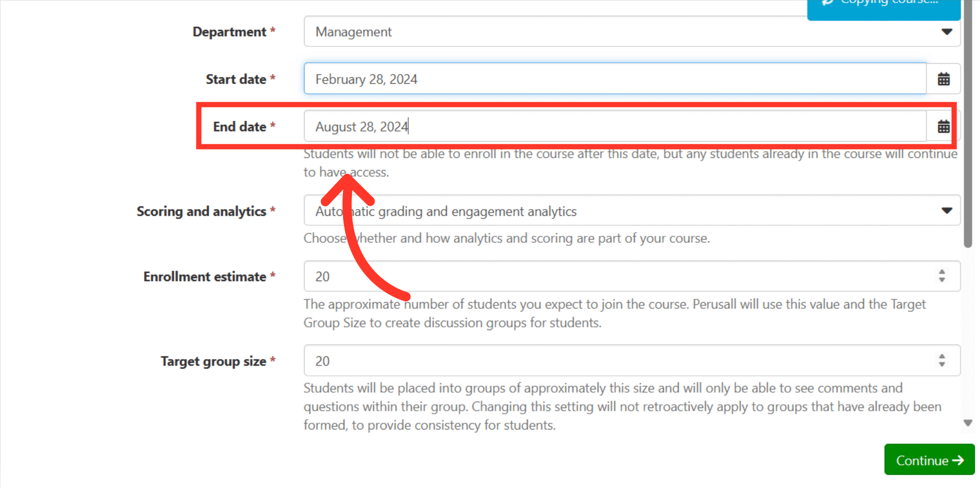This screenshot has height=488, width=980.
Task: Open the calendar picker for Start date
Action: click(x=944, y=78)
